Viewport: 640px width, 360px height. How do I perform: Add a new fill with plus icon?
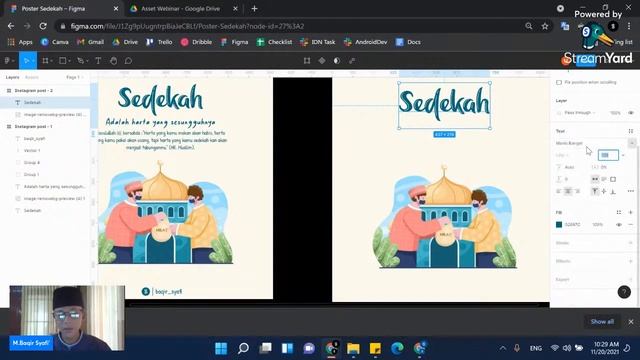tap(631, 212)
